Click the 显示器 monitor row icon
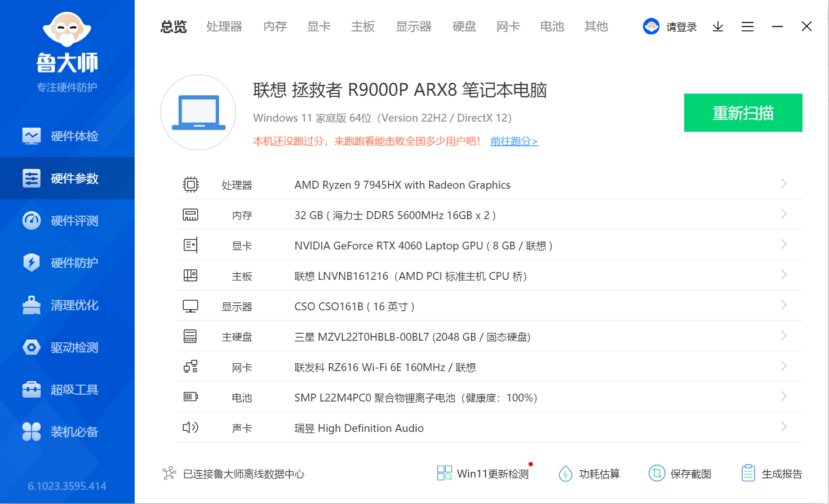 (190, 306)
